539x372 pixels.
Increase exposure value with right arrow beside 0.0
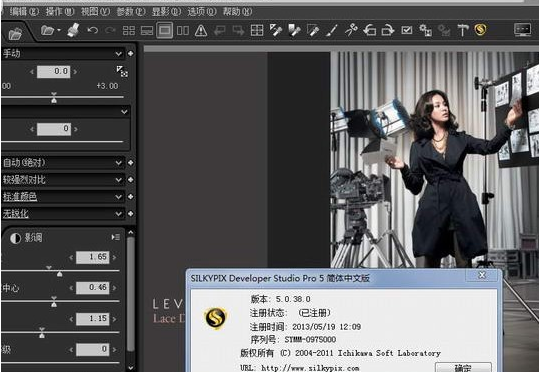click(75, 72)
